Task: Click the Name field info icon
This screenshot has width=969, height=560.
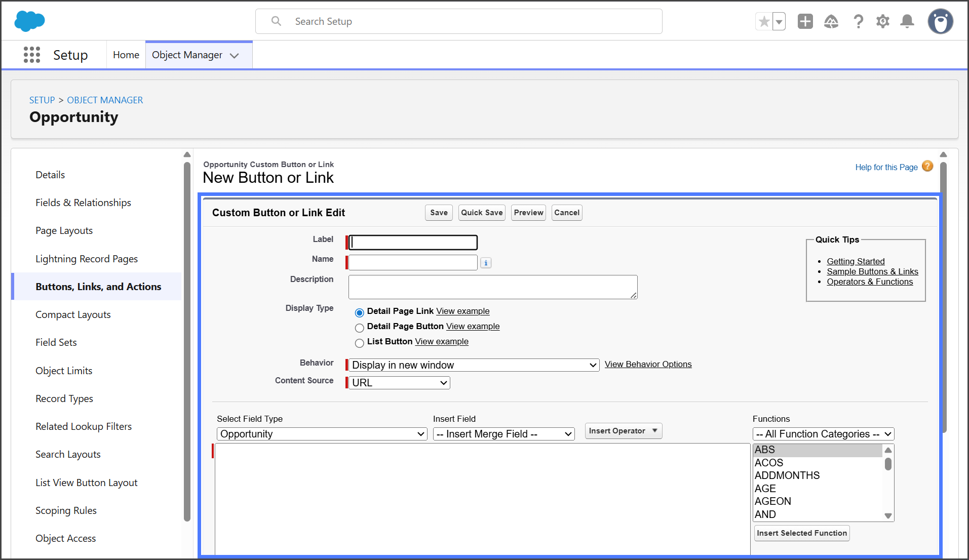Action: 486,263
